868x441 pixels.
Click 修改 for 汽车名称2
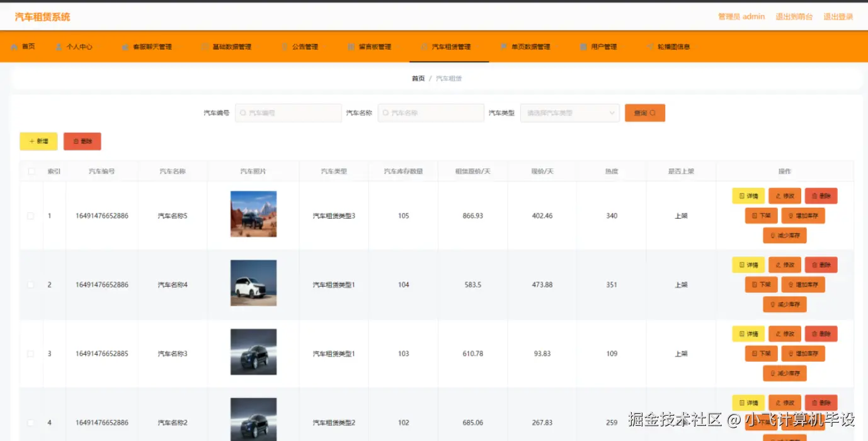[785, 403]
